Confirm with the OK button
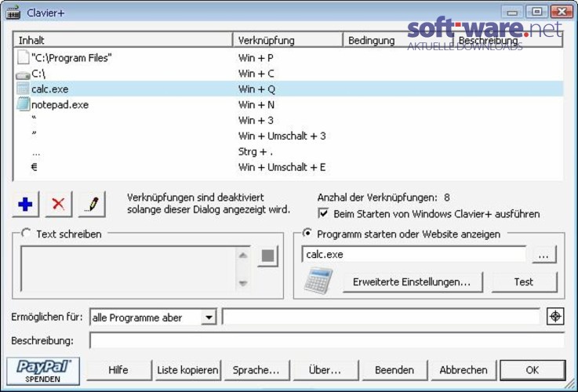578x392 pixels. [x=533, y=370]
